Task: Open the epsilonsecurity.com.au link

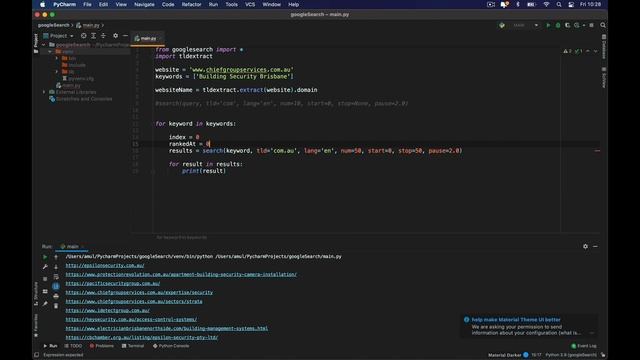Action: tap(105, 265)
